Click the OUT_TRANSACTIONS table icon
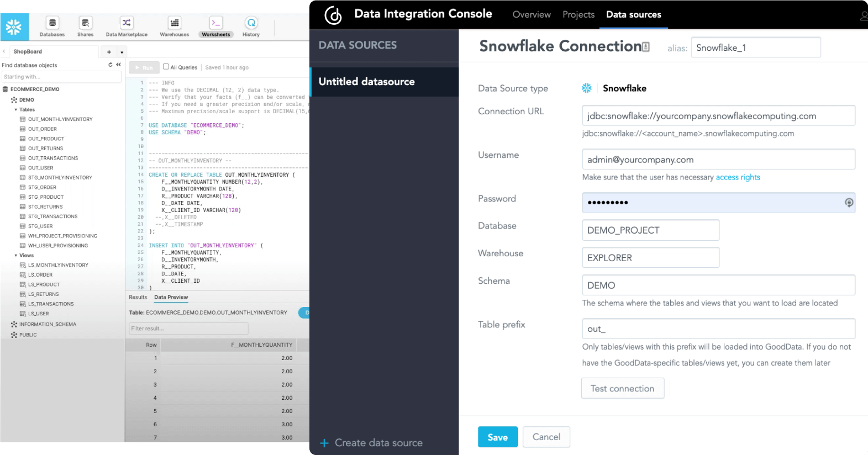The width and height of the screenshot is (868, 455). tap(23, 158)
